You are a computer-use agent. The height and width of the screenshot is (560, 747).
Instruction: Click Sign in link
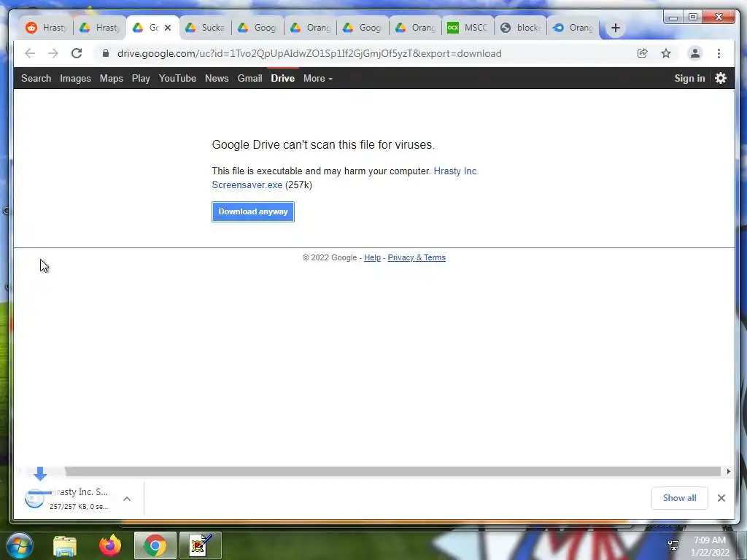pyautogui.click(x=689, y=78)
